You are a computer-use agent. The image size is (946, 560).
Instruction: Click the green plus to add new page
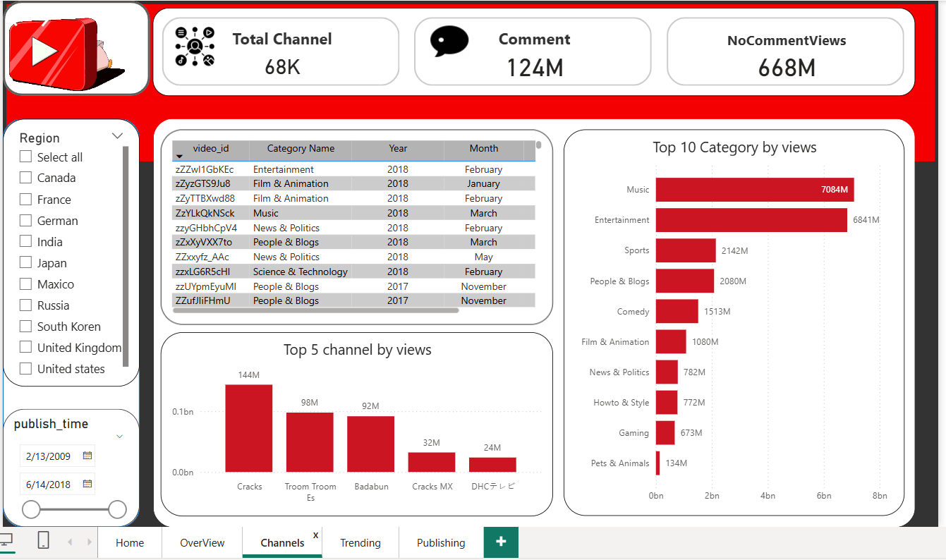coord(501,542)
